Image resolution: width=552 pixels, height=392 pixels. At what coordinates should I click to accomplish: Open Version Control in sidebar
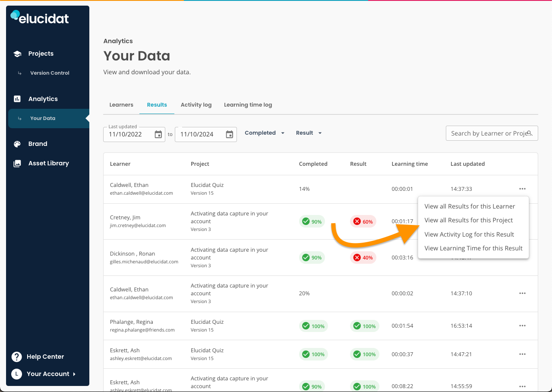coord(50,73)
